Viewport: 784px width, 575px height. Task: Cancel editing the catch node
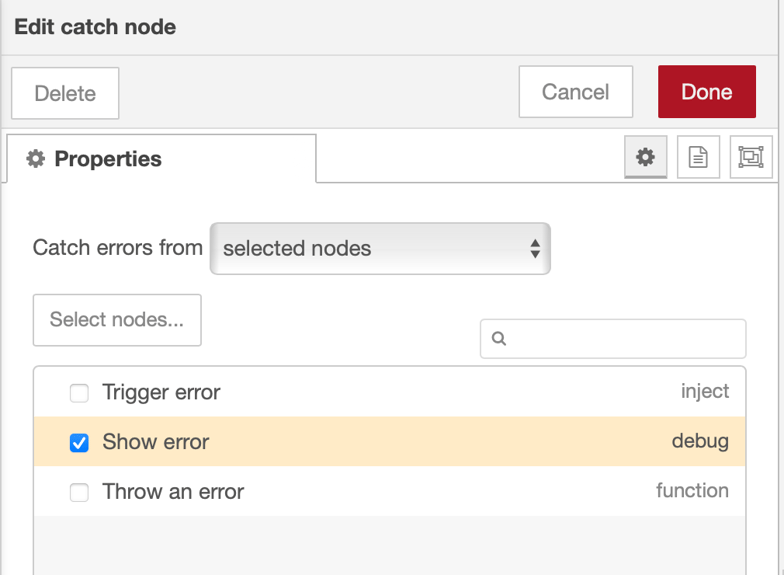coord(576,92)
